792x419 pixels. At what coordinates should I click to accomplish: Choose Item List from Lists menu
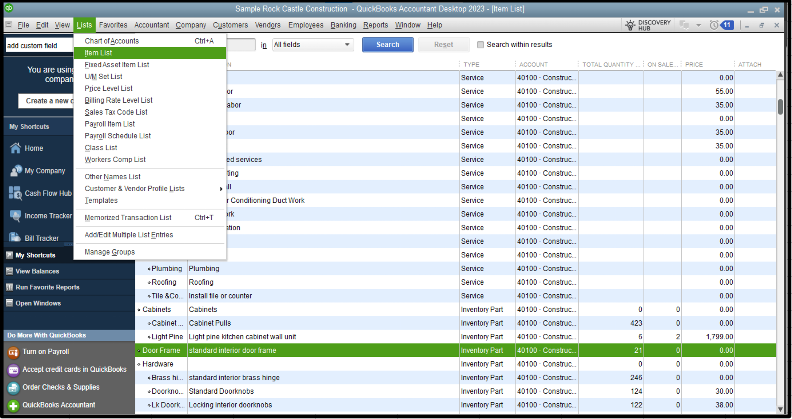point(150,53)
